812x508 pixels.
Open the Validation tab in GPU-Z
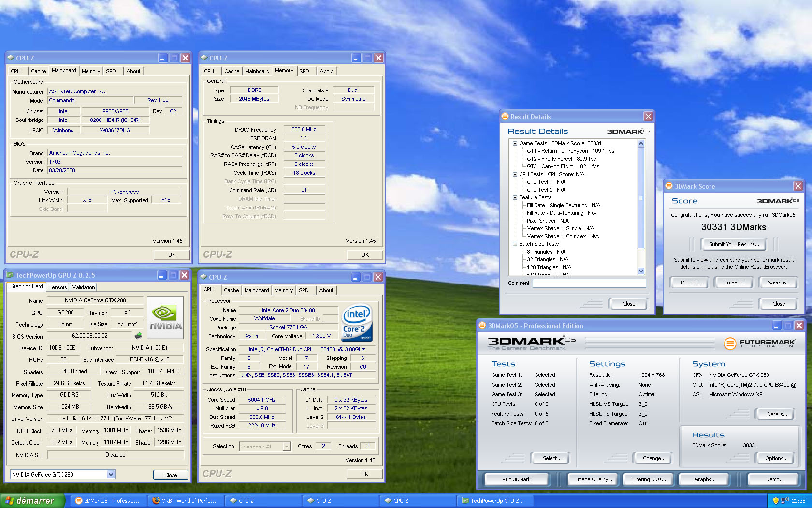click(x=84, y=287)
